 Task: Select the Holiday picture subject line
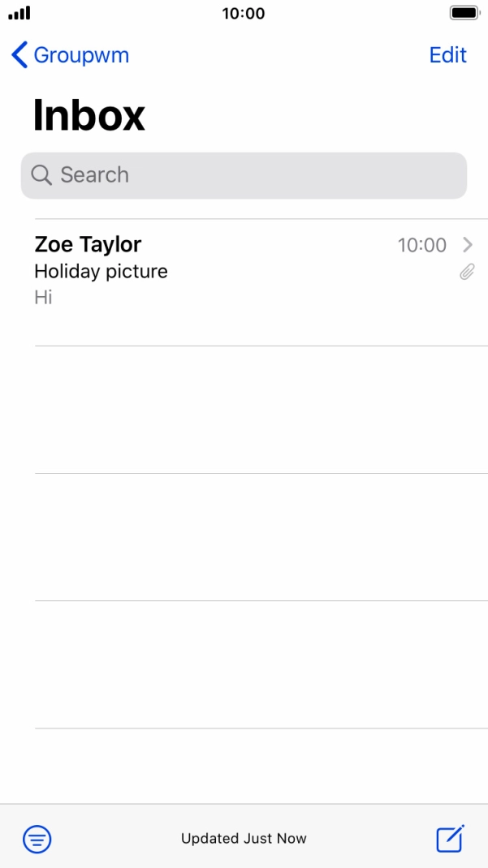click(x=101, y=272)
